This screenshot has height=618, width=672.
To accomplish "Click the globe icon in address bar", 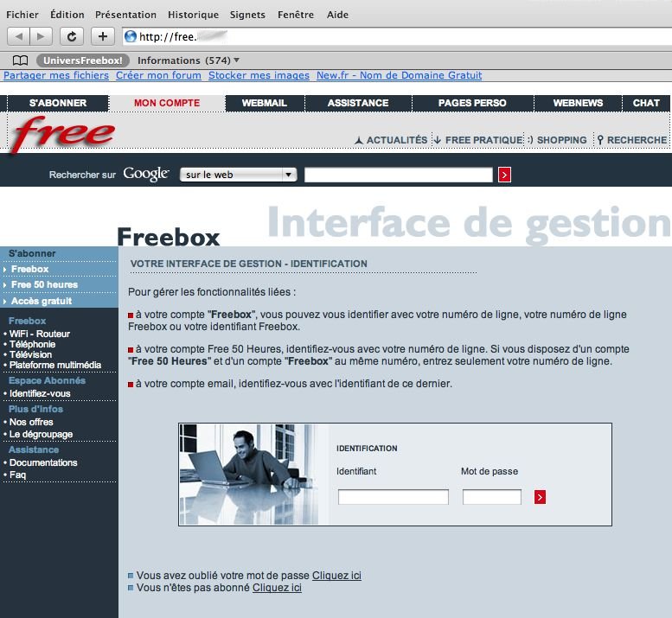I will click(131, 37).
